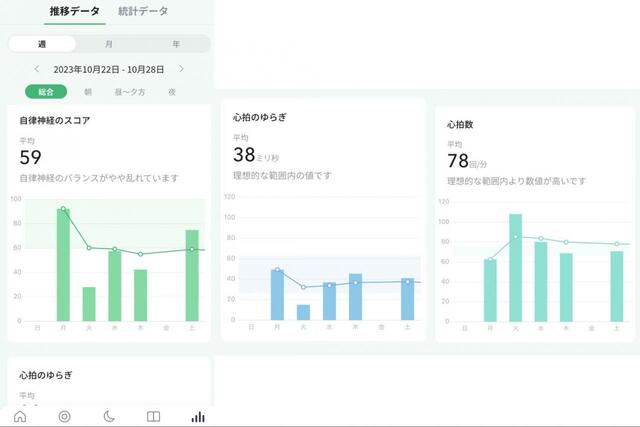Image resolution: width=640 pixels, height=427 pixels.
Task: Select the 週 period option
Action: coord(42,44)
